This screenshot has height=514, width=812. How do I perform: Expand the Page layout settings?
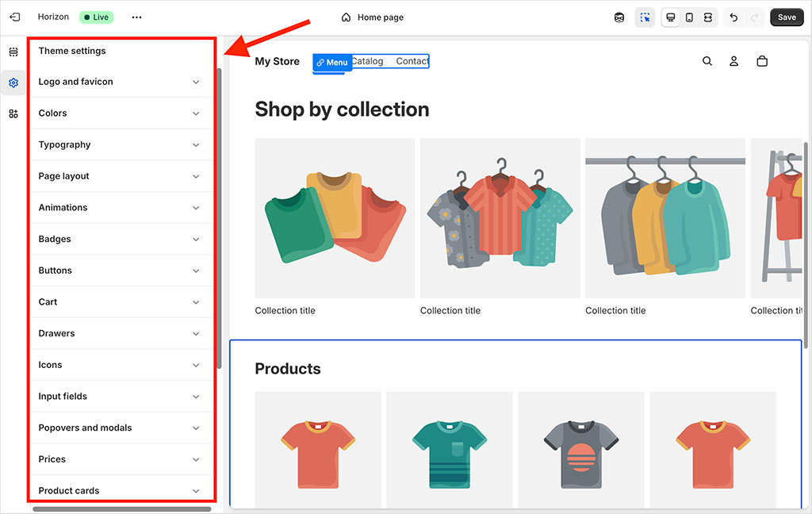point(121,176)
